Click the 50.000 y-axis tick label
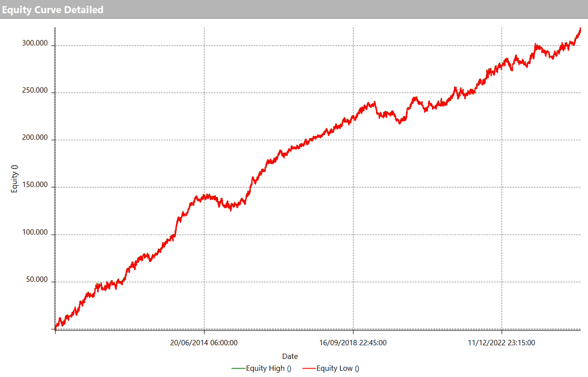The height and width of the screenshot is (377, 588). click(36, 279)
